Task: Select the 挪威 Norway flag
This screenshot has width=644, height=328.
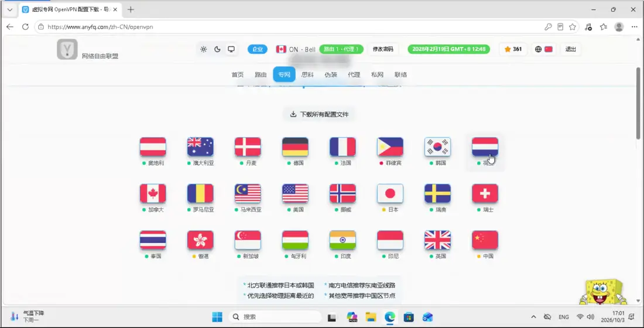Action: click(342, 194)
